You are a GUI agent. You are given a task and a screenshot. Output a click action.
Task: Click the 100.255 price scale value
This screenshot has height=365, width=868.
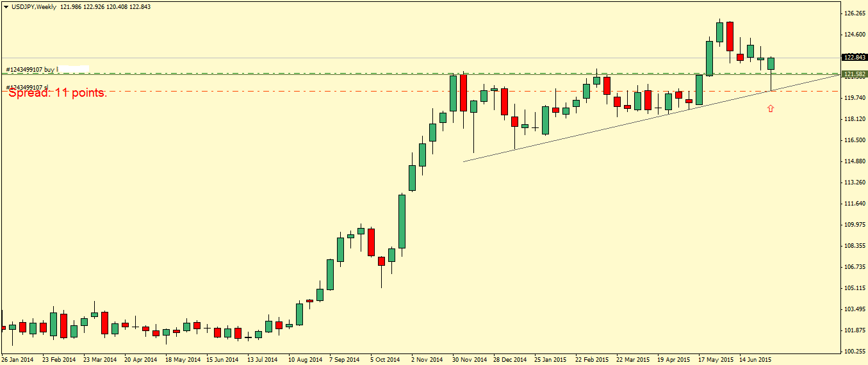coord(856,352)
